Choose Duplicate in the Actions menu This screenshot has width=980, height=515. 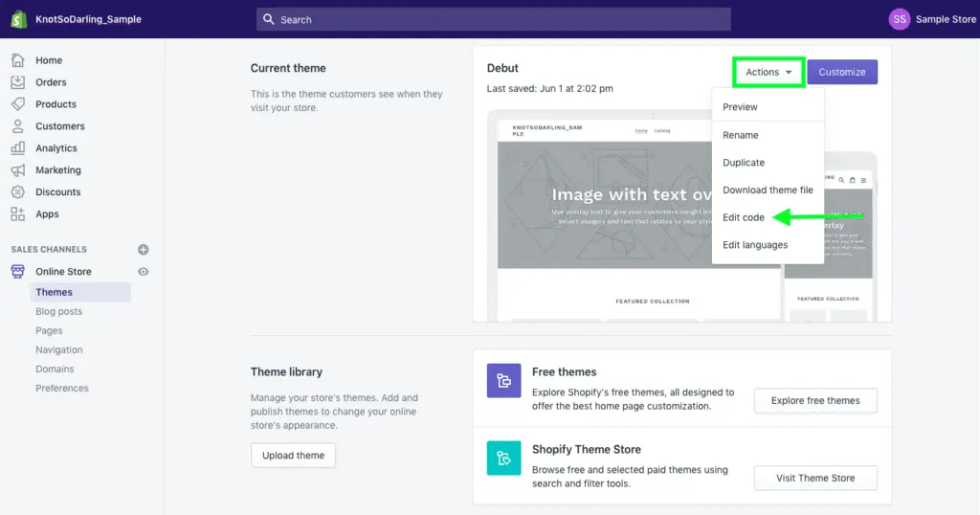click(x=744, y=163)
